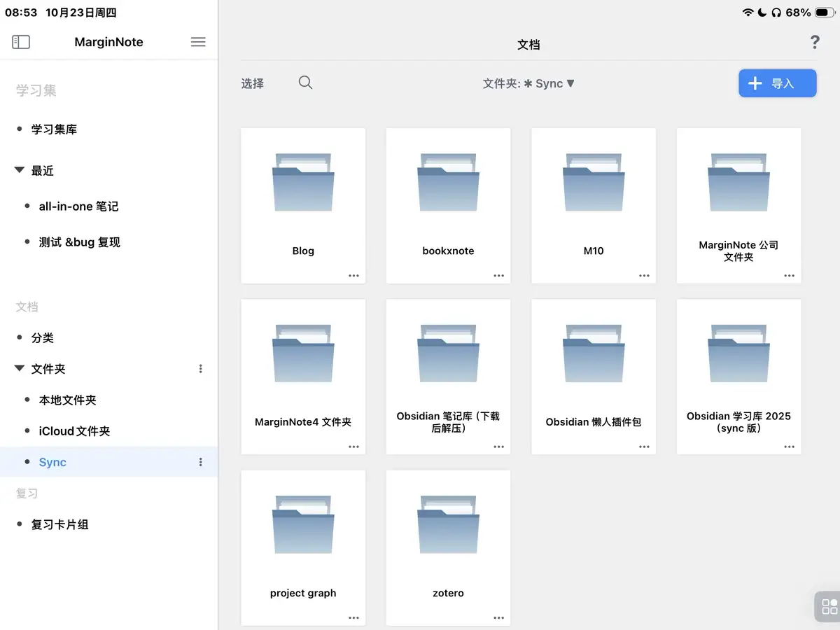The height and width of the screenshot is (630, 840).
Task: Collapse the 最近 section triangle
Action: coord(20,170)
